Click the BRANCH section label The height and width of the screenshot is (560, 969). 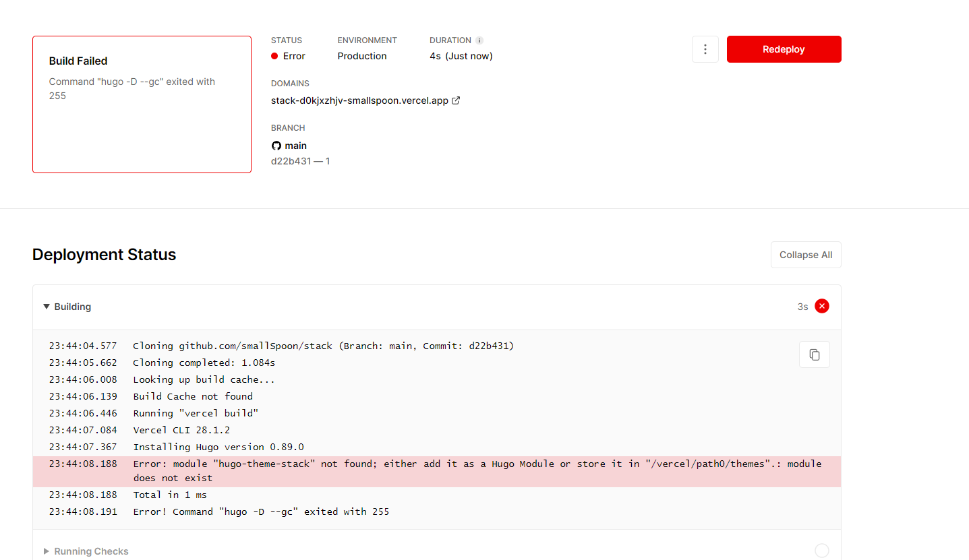(x=288, y=128)
